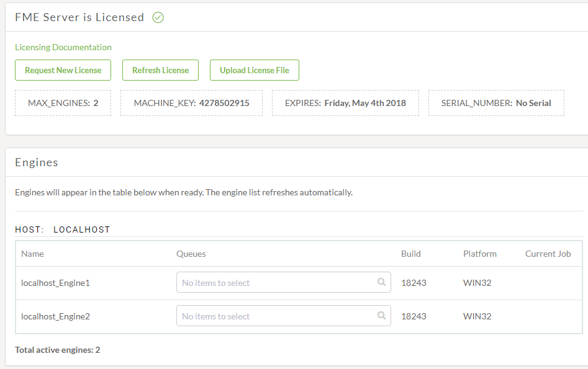Click search icon in localhost_Engine2 queue field
Screen dimensions: 588x369
[381, 316]
